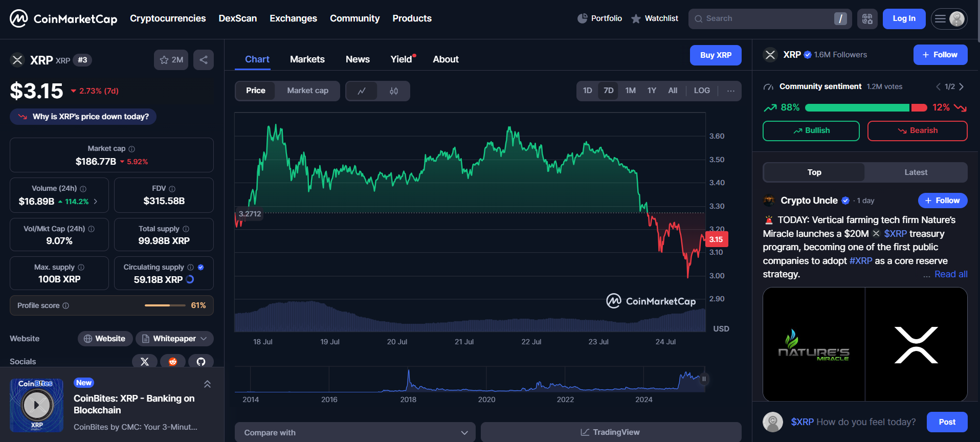
Task: Click the Vol/Mkt Cap info icon
Action: click(91, 229)
